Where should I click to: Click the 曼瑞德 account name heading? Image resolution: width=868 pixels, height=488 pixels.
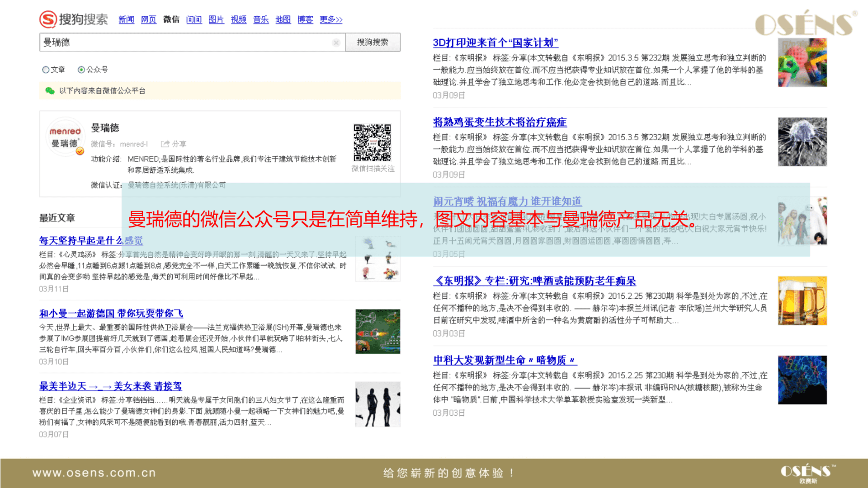[105, 128]
